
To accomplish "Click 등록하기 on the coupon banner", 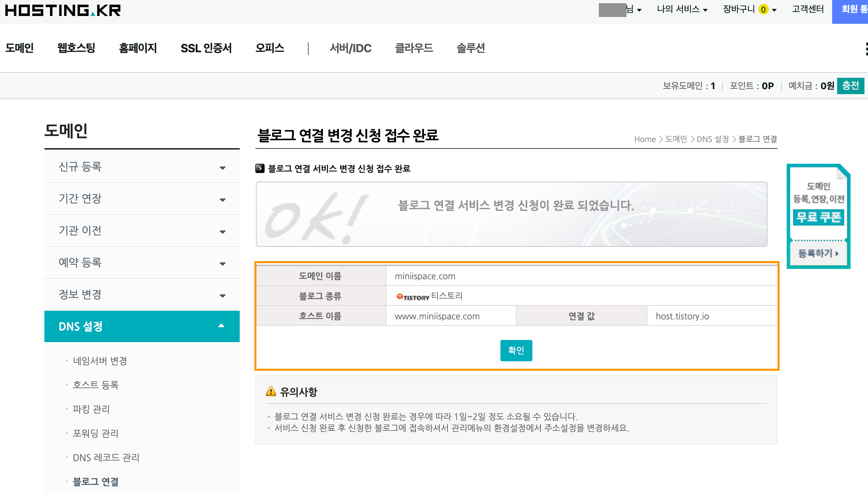I will [x=818, y=253].
